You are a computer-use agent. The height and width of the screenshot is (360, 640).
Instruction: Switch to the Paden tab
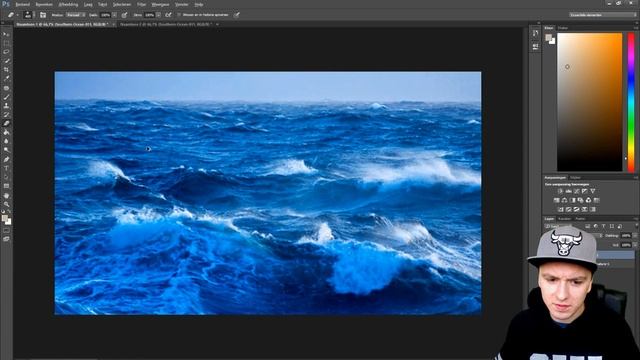580,219
